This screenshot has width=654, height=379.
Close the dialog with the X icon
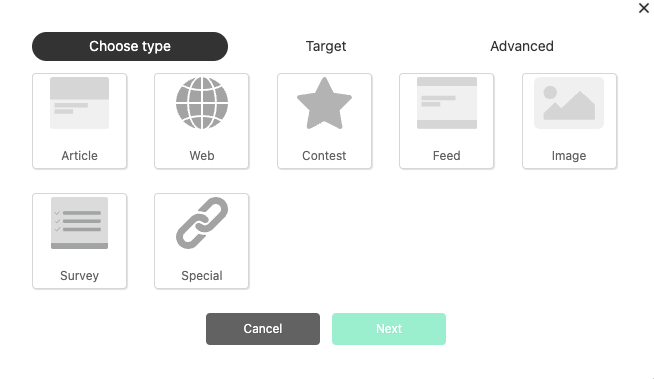pos(644,8)
